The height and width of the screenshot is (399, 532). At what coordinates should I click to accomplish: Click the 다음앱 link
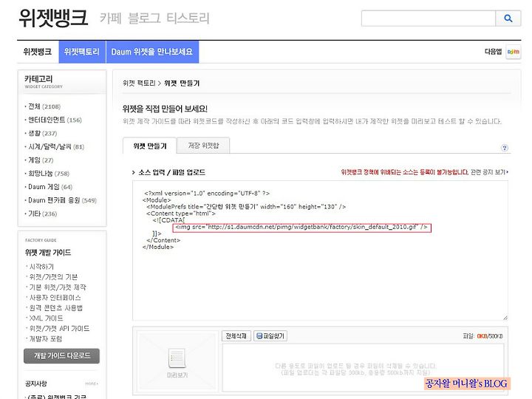[493, 52]
